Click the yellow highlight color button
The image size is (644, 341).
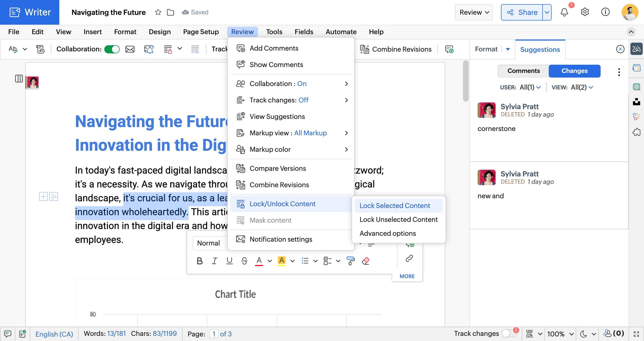282,261
